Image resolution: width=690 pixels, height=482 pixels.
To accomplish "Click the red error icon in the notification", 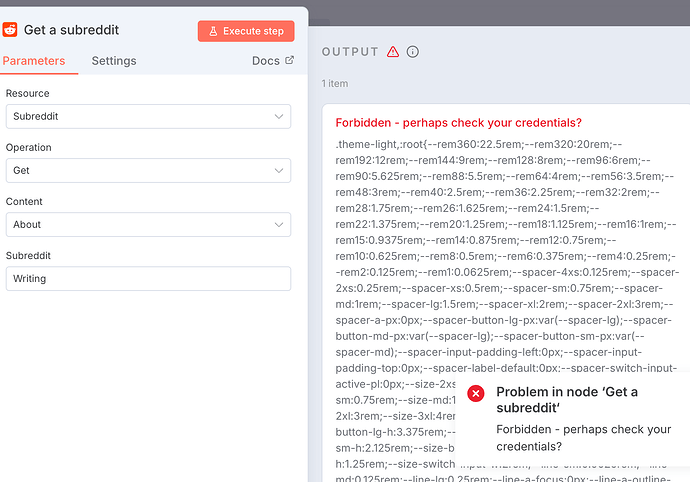I will point(476,393).
